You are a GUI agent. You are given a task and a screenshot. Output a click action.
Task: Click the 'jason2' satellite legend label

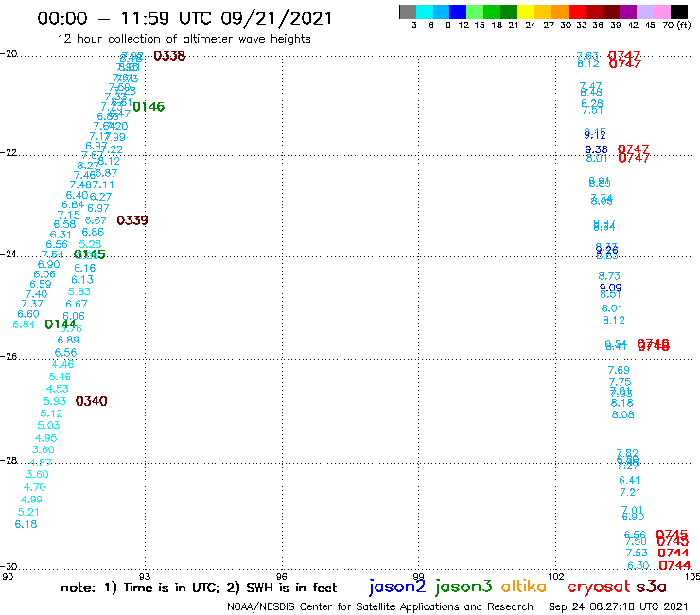click(397, 587)
